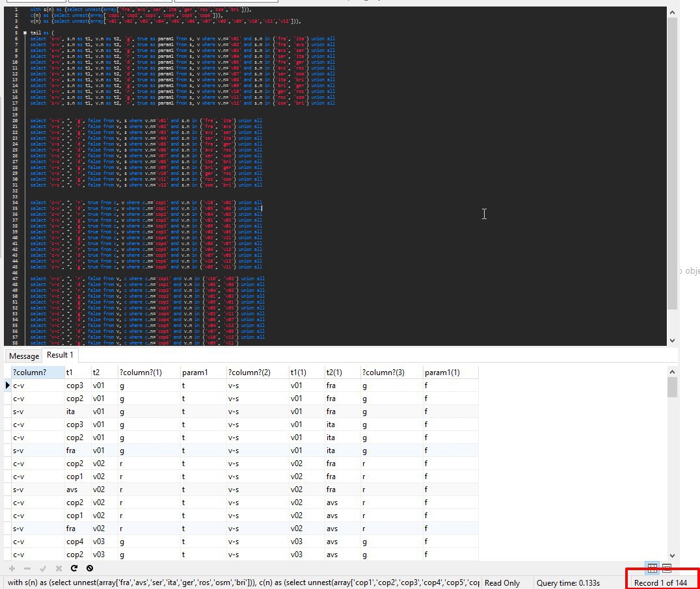The height and width of the screenshot is (589, 700).
Task: Click the editor scrollbar up arrow
Action: point(672,12)
